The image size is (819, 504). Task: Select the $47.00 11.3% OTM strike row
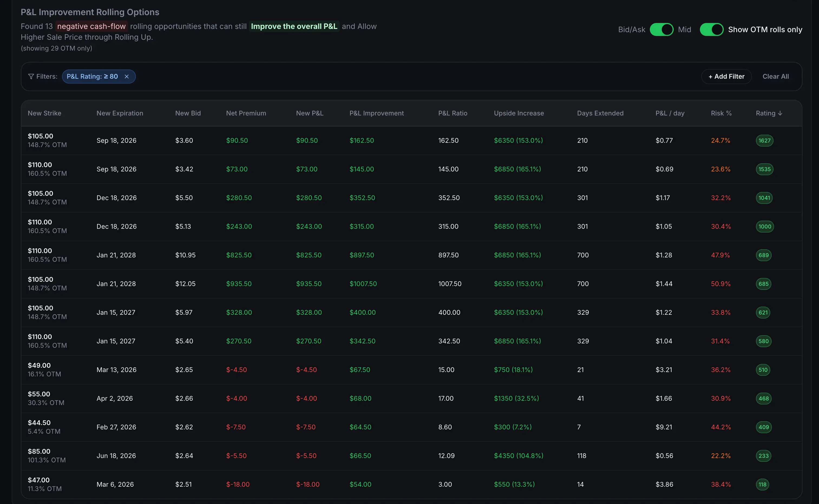(x=411, y=485)
